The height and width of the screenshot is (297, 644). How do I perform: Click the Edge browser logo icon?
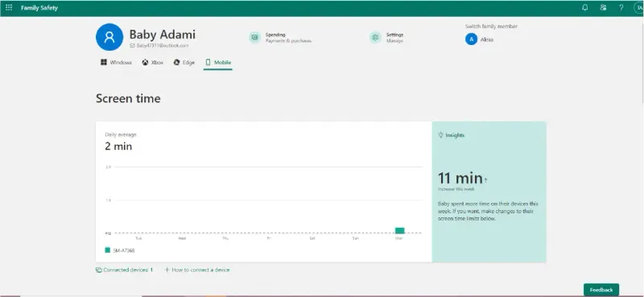[176, 63]
